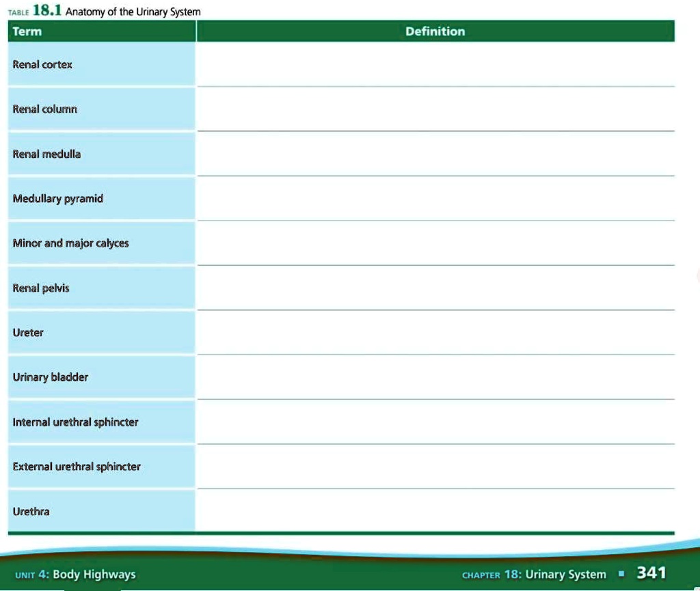Viewport: 700px width, 591px height.
Task: Click the page number 341
Action: click(650, 574)
